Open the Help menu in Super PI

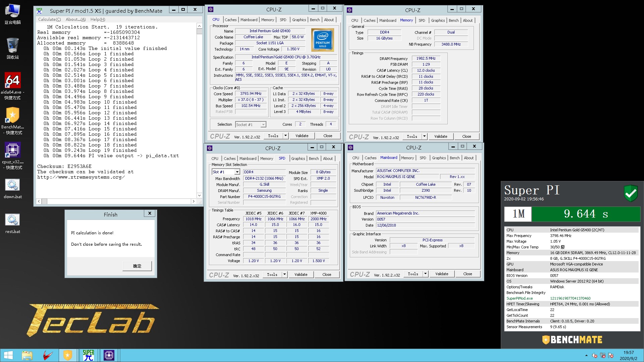(x=98, y=19)
